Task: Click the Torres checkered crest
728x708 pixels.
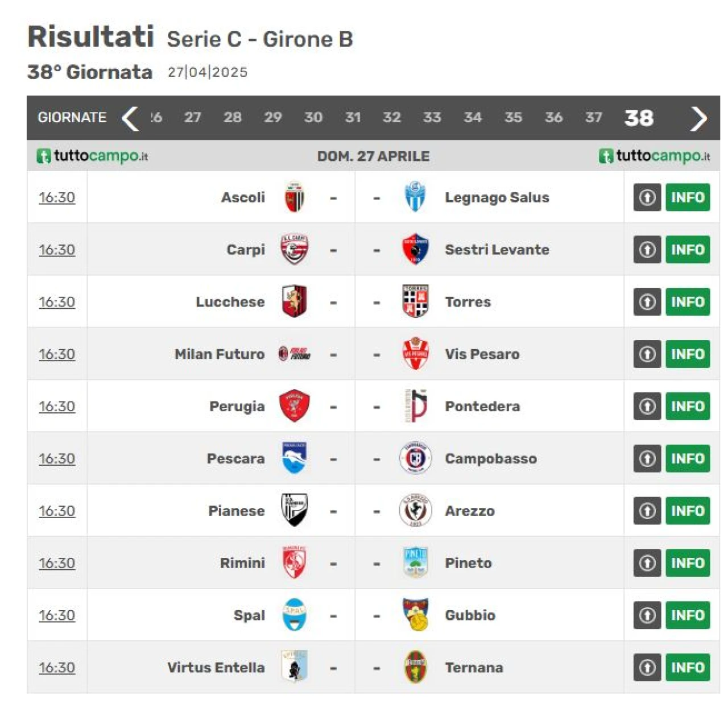Action: (x=415, y=301)
